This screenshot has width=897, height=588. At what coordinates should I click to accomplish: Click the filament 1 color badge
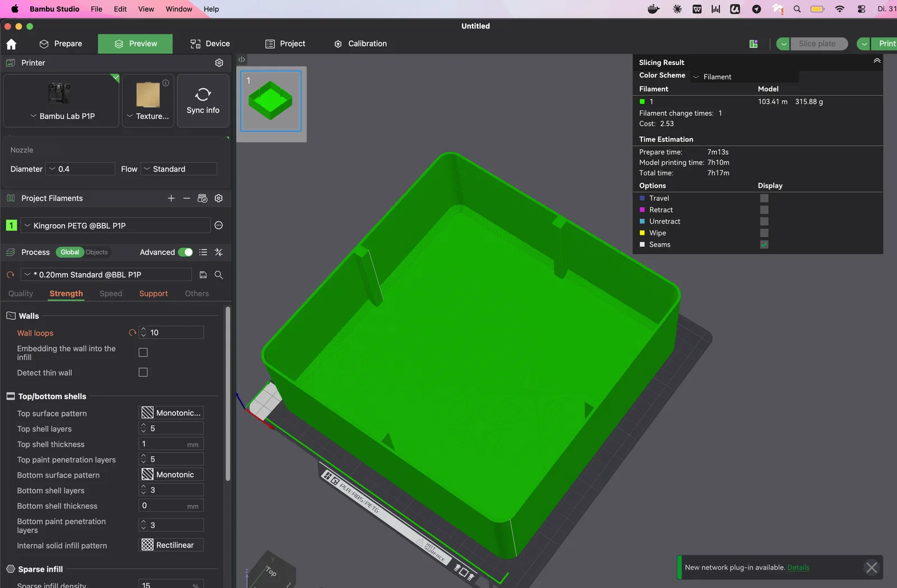tap(11, 225)
